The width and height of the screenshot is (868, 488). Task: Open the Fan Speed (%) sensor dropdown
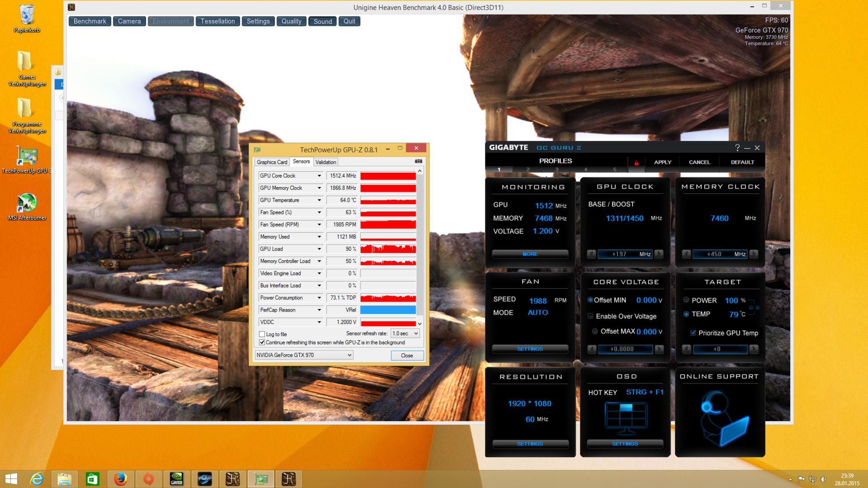coord(319,213)
